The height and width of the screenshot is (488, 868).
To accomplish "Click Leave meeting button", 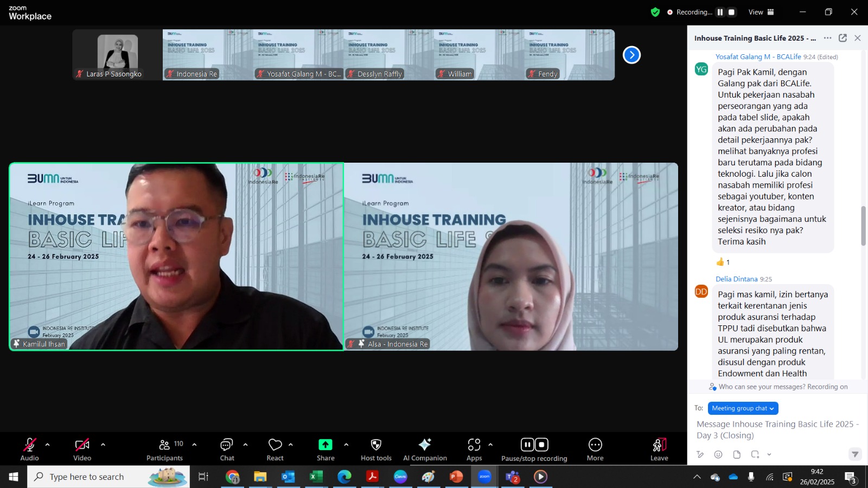I will coord(659,450).
